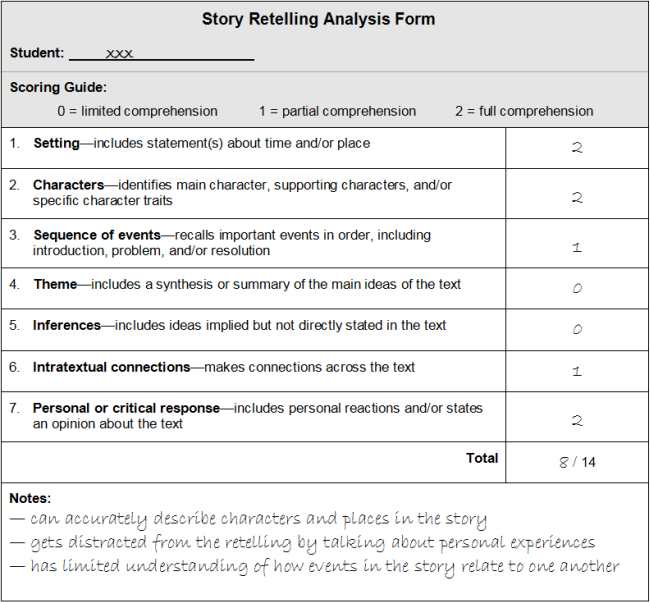Click the note about limited understanding
Viewport: 650px width, 602px height.
pyautogui.click(x=314, y=567)
